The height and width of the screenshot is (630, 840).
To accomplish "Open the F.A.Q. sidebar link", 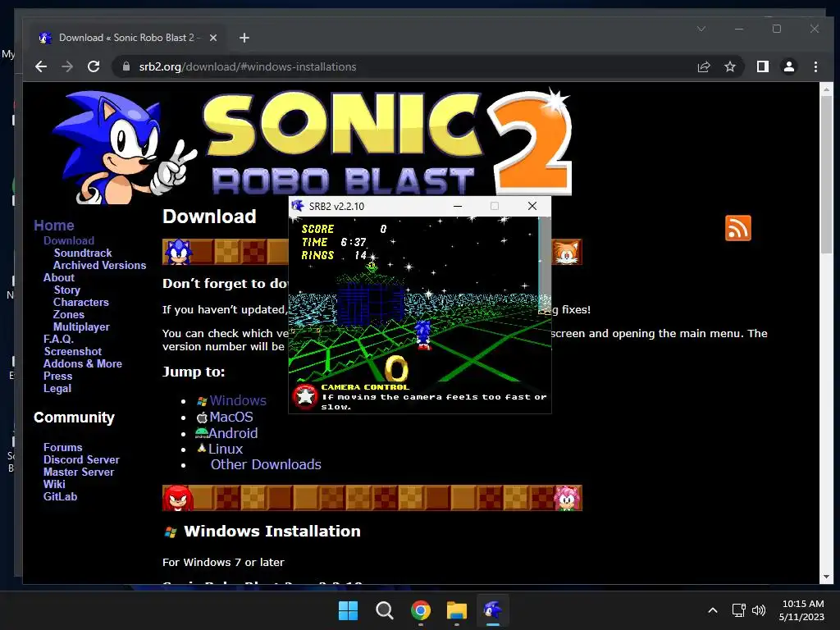I will [x=58, y=339].
